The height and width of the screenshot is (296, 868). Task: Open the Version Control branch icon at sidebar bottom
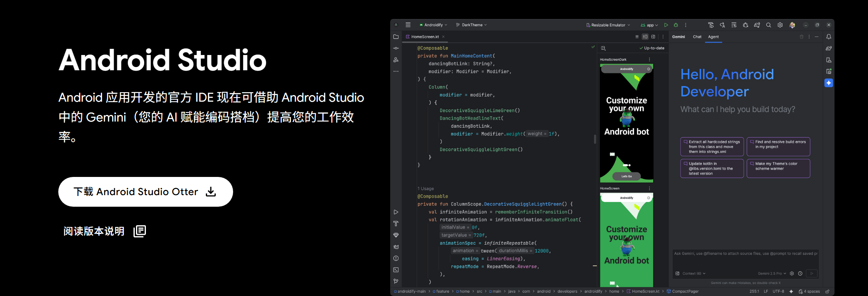(396, 282)
